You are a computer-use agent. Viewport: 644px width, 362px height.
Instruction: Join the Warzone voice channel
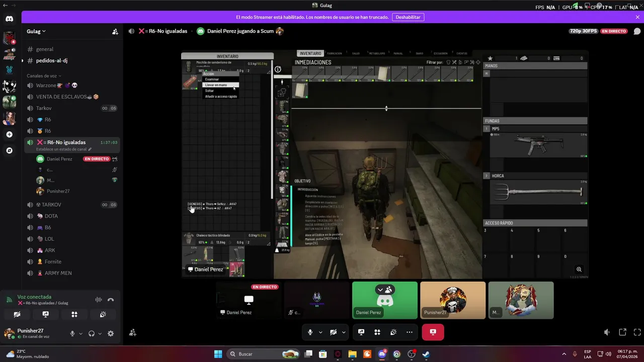click(71, 85)
